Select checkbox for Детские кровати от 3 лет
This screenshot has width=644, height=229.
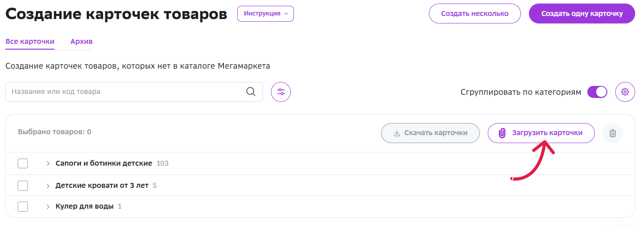pyautogui.click(x=23, y=186)
